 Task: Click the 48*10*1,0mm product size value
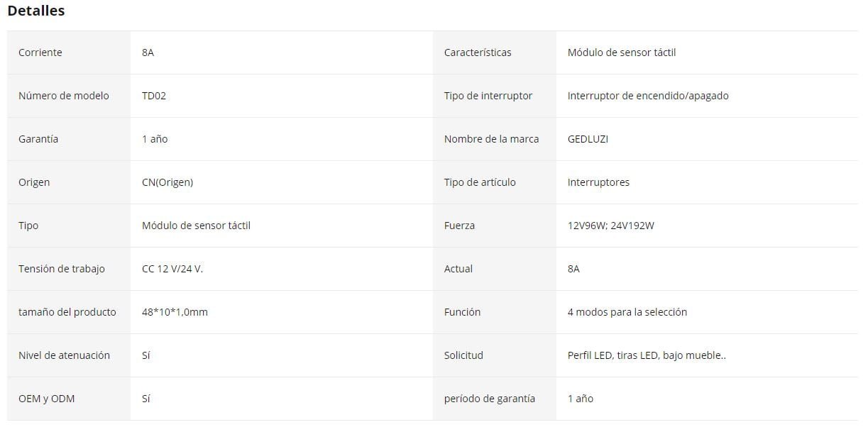(x=175, y=312)
